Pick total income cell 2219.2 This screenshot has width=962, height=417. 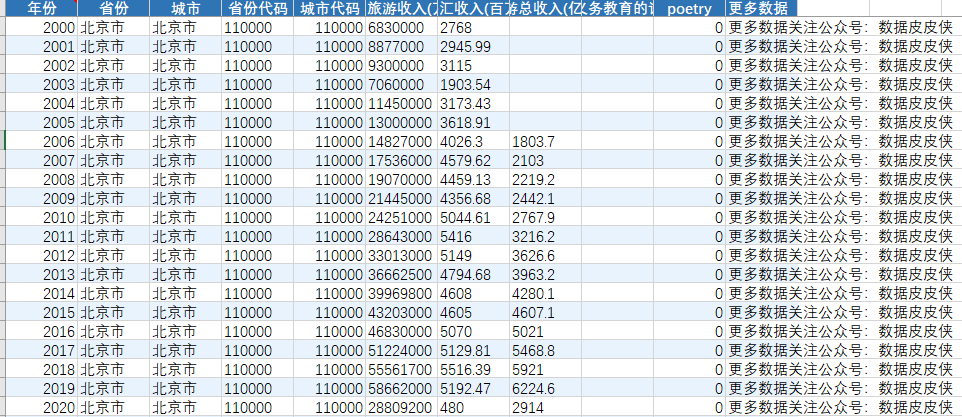tap(545, 180)
